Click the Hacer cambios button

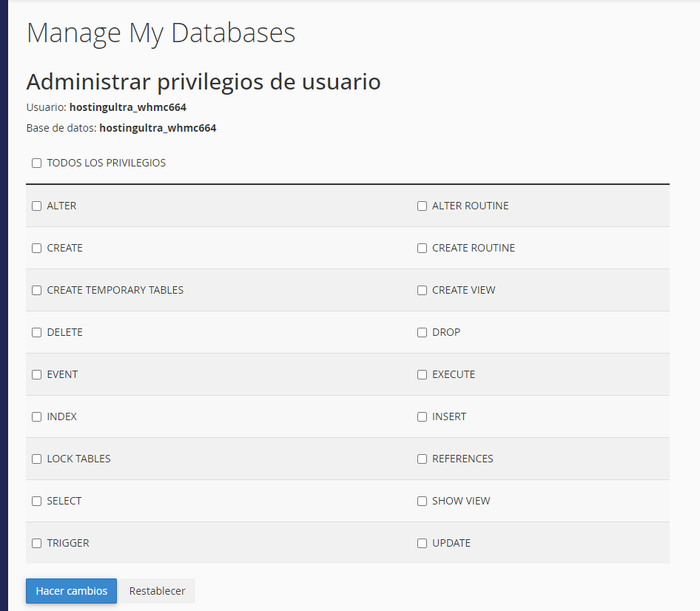pyautogui.click(x=71, y=591)
